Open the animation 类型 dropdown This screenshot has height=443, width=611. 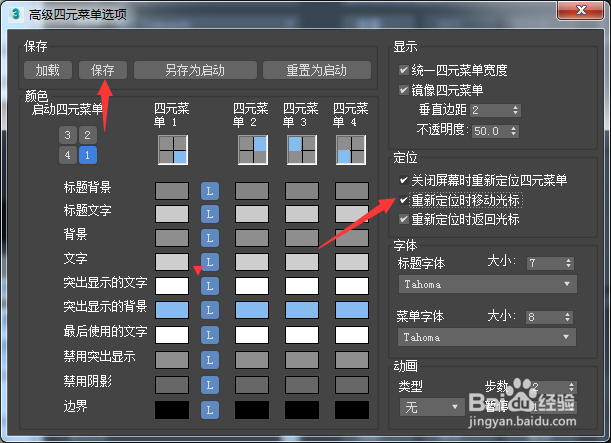(432, 407)
